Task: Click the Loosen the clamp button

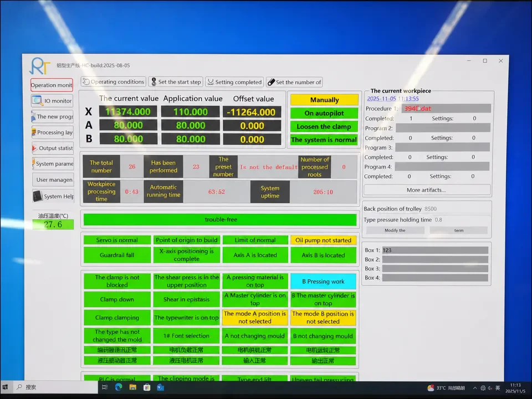Action: 324,126
